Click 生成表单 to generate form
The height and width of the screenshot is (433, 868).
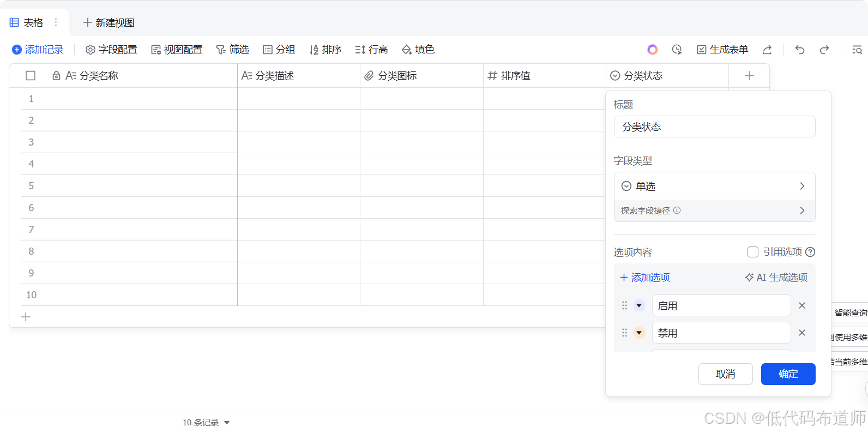click(x=722, y=50)
